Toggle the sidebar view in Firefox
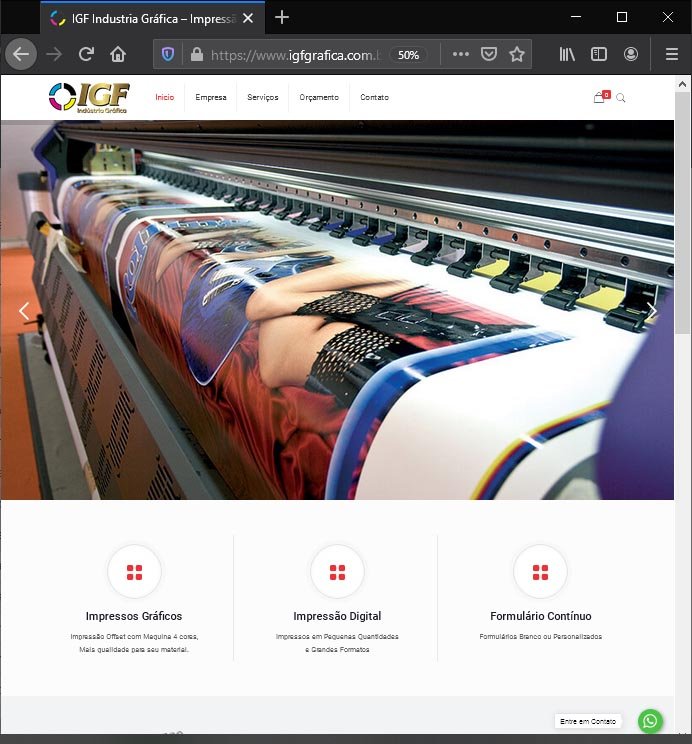 coord(599,55)
